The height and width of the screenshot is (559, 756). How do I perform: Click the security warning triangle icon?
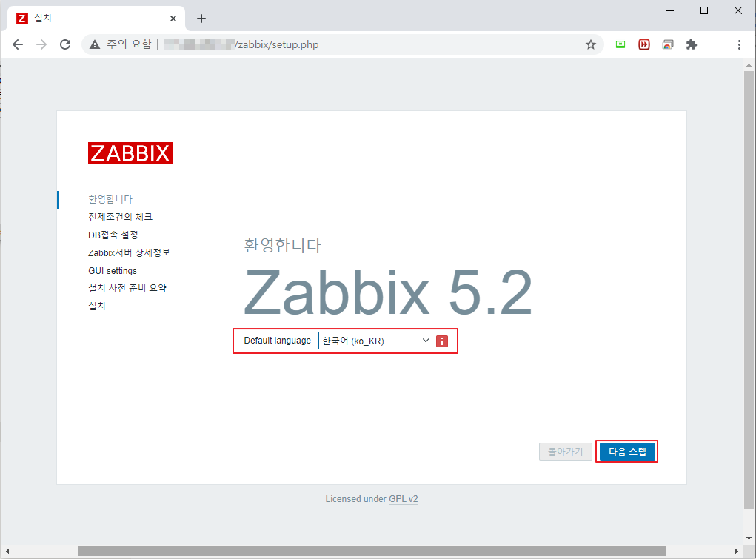95,45
